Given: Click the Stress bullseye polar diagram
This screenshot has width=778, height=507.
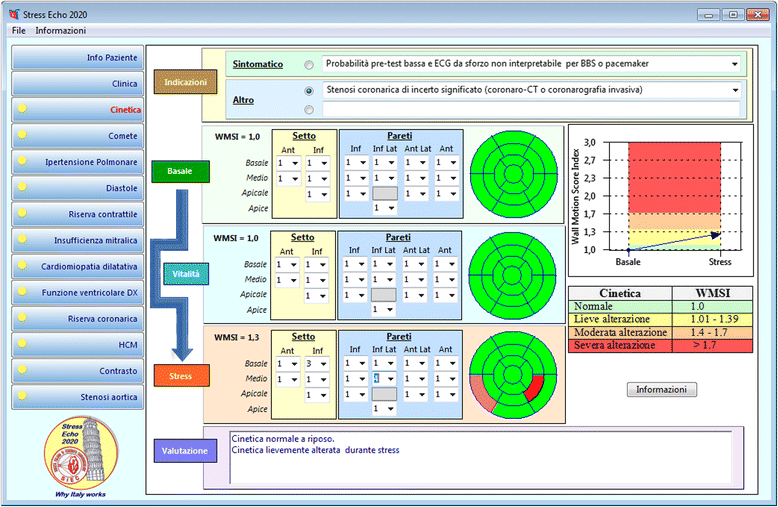Looking at the screenshot, I should (508, 370).
